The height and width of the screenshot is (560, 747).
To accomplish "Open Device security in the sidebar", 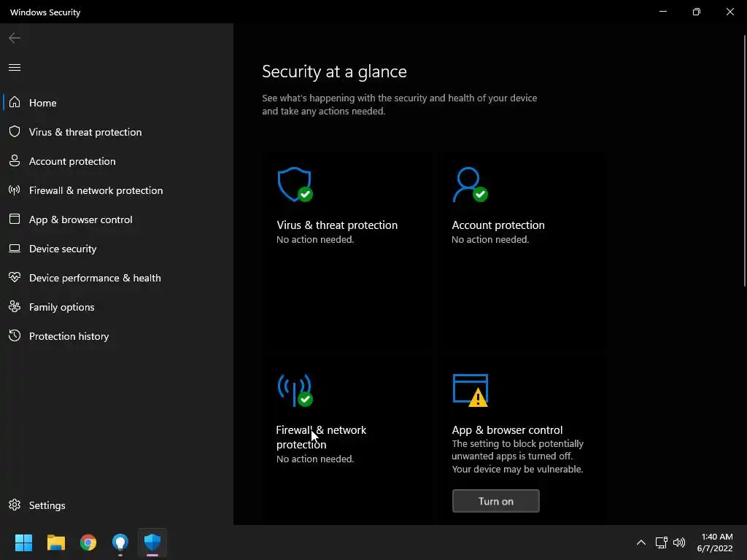I will point(117,249).
